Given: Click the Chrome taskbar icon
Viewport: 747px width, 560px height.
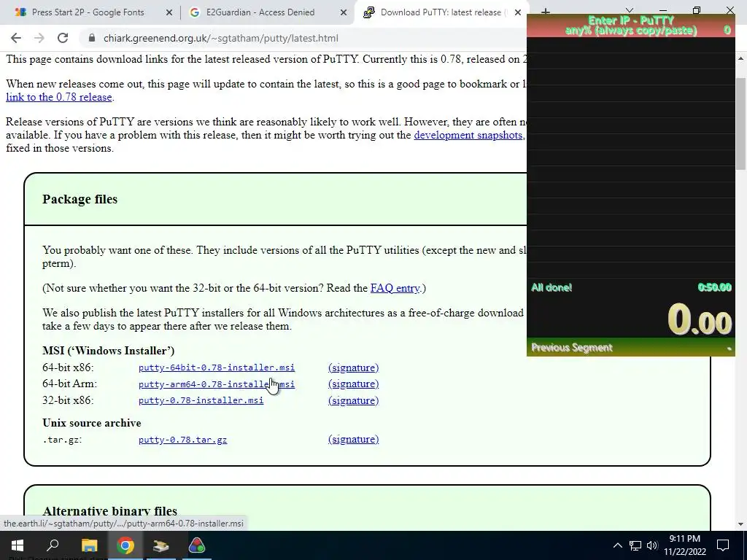Looking at the screenshot, I should pos(125,545).
